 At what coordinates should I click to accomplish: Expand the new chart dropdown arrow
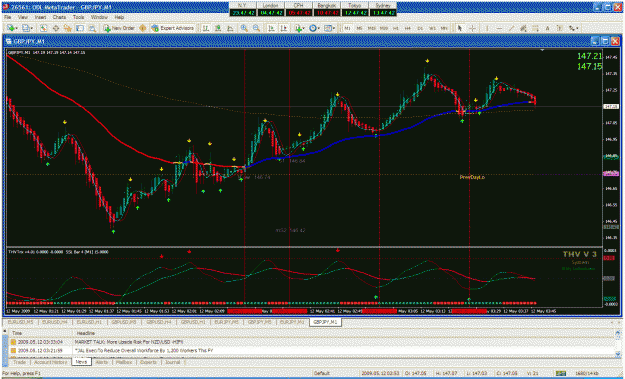click(17, 28)
